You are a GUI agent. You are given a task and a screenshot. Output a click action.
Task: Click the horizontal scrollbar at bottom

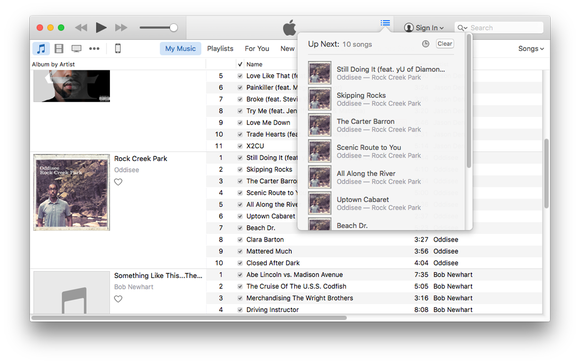click(189, 317)
